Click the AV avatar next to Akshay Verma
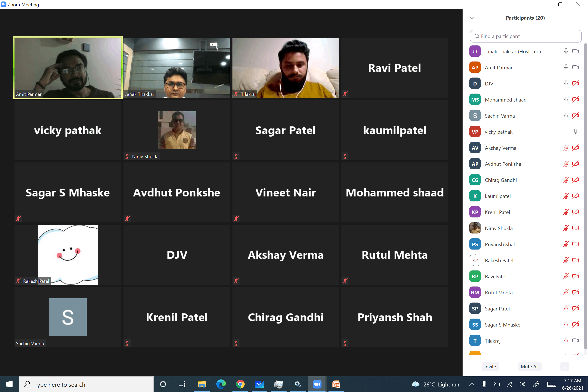588x392 pixels. 475,148
